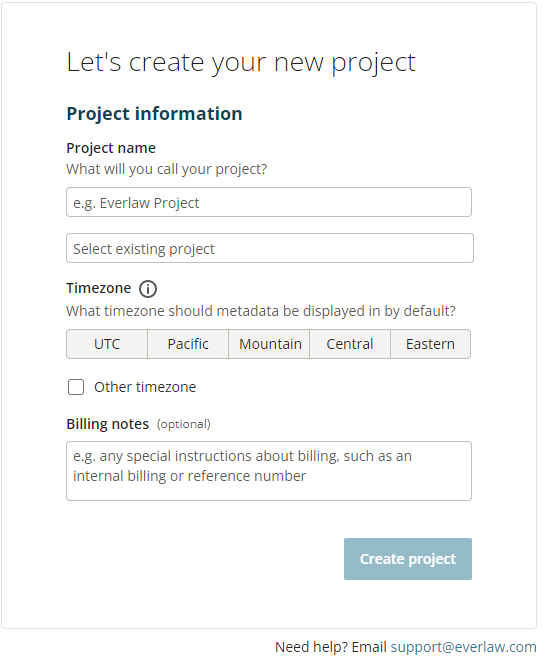This screenshot has width=545, height=667.
Task: Pick the Mountain timezone option
Action: coord(269,344)
